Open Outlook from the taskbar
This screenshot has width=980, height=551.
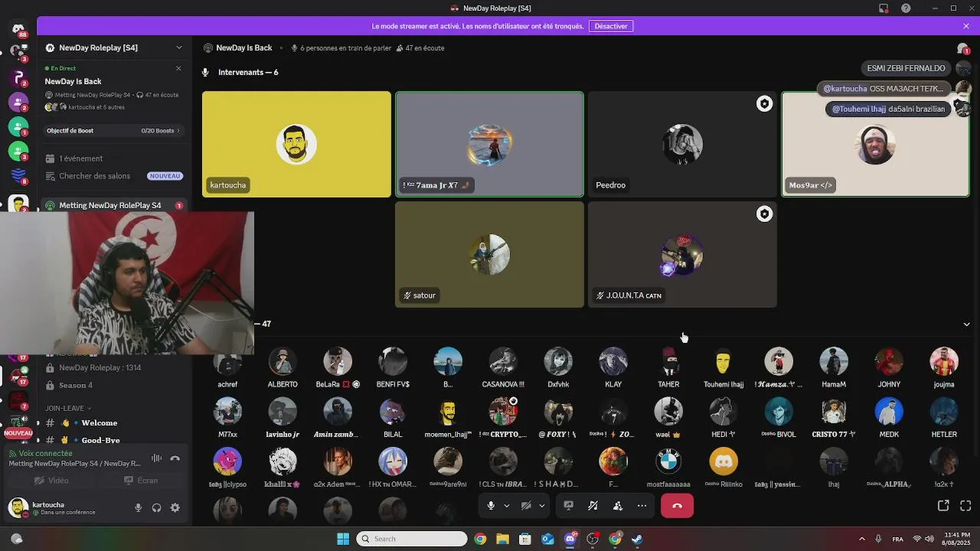(547, 539)
